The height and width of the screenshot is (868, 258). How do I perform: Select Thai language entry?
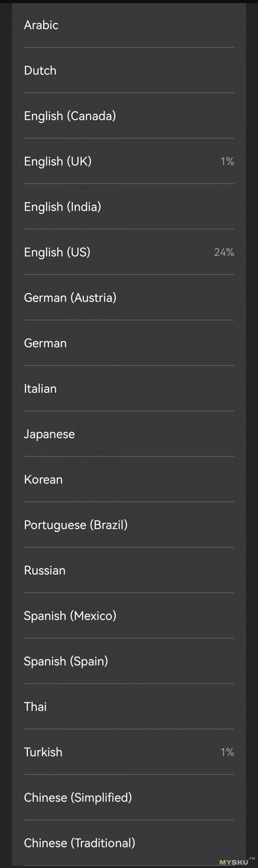click(129, 707)
